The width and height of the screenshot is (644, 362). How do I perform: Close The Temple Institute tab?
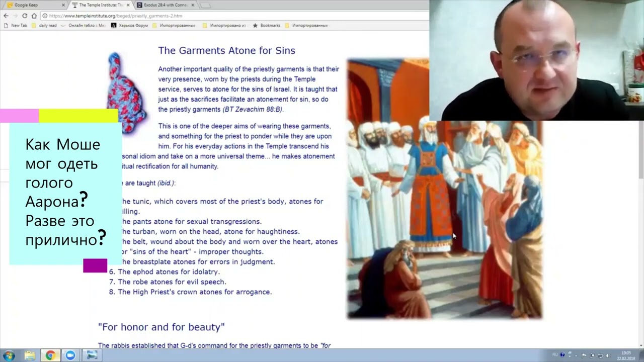click(128, 5)
